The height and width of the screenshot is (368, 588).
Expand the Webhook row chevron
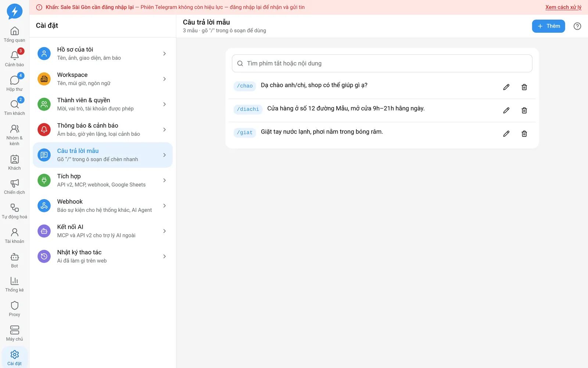pyautogui.click(x=164, y=206)
